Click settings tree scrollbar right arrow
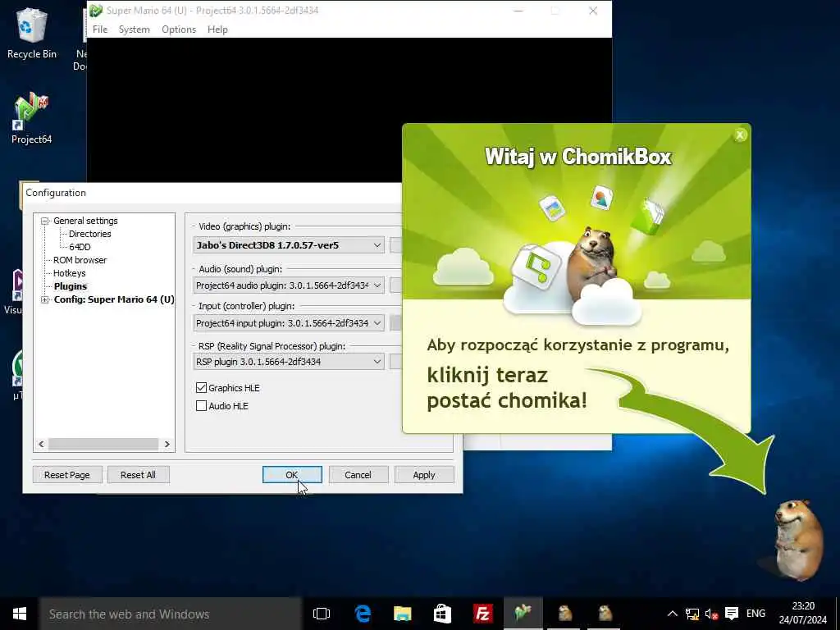 [167, 444]
